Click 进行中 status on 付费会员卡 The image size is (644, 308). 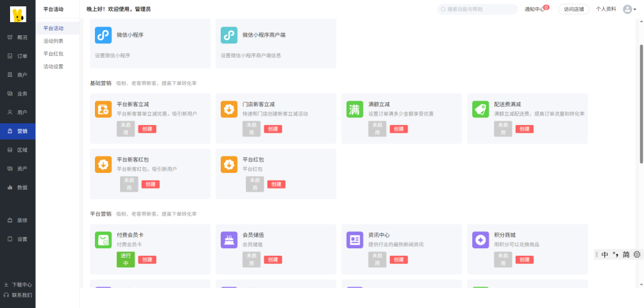126,260
